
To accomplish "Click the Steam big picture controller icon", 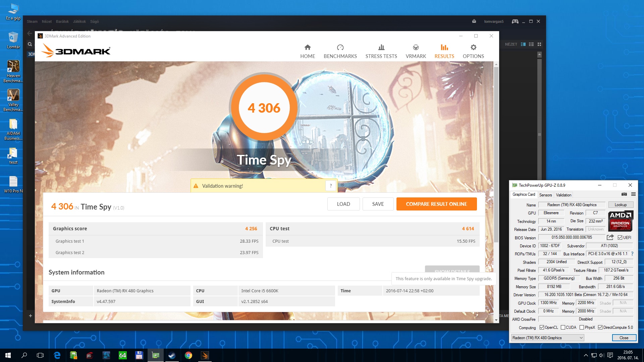I will click(515, 21).
